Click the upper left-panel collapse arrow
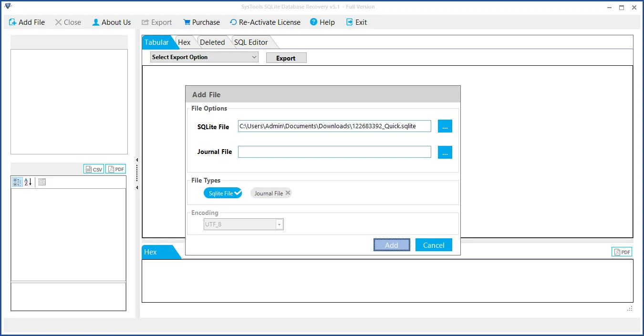The image size is (644, 336). tap(137, 160)
